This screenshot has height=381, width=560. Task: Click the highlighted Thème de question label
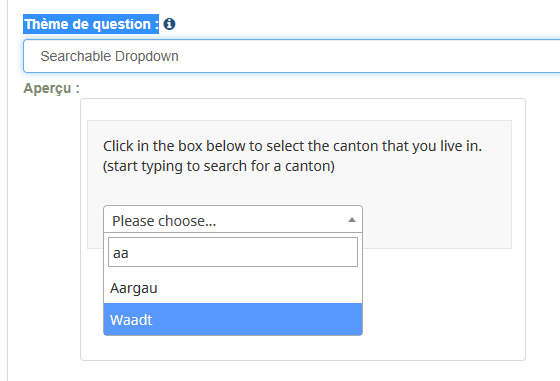(x=91, y=24)
